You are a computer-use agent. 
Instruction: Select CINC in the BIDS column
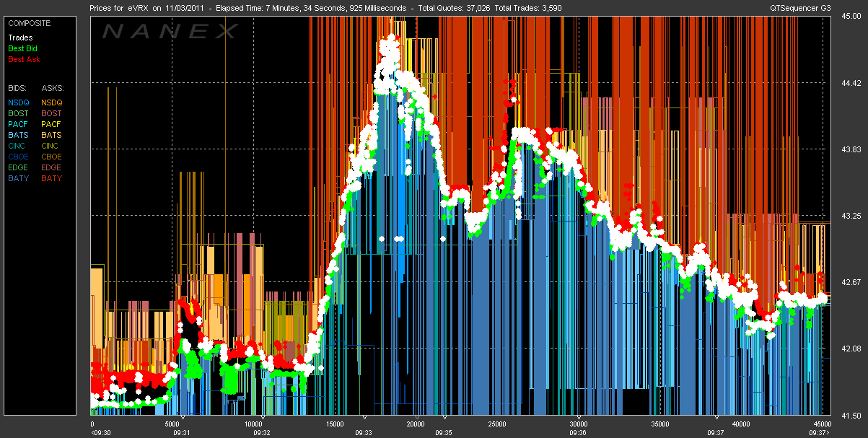18,146
